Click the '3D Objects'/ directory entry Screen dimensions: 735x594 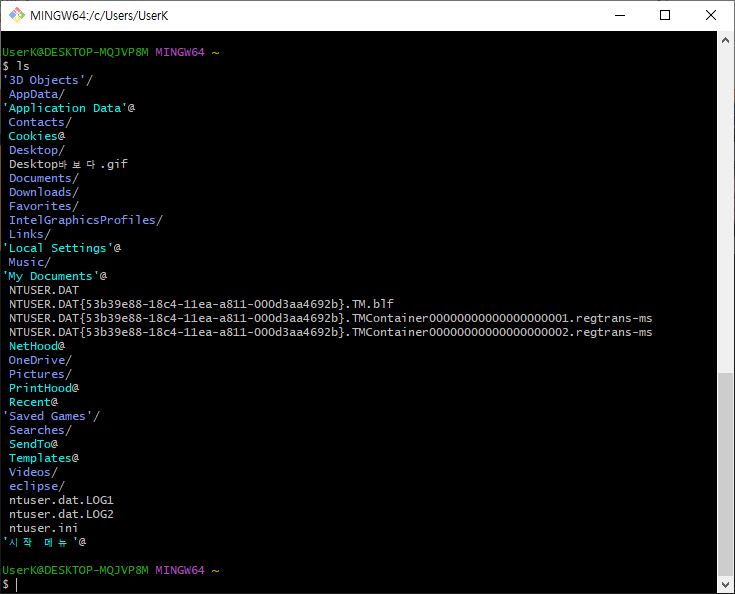coord(48,80)
